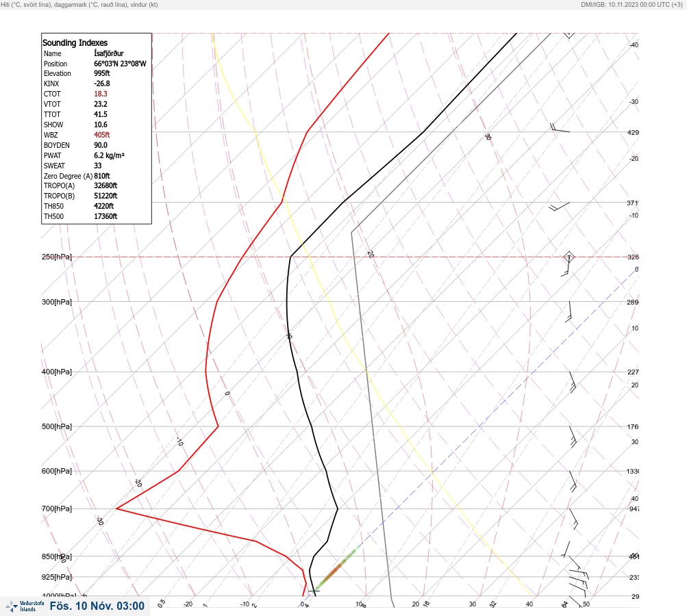Select the SHOW value 10.6
Screen dimensions: 687x616
tap(101, 125)
